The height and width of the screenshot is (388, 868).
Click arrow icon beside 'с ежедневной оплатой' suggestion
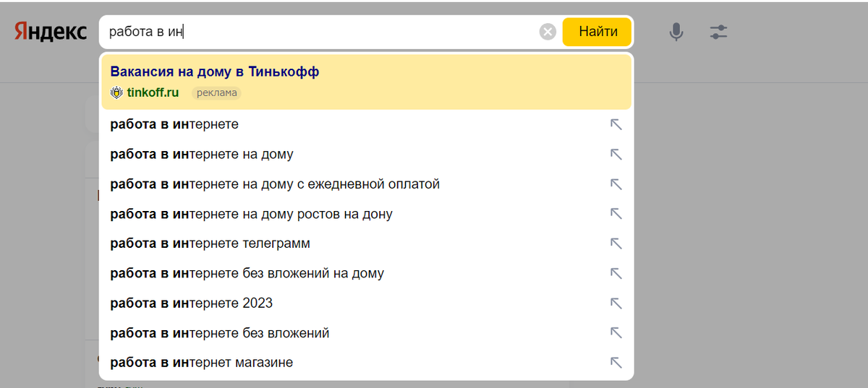coord(616,184)
